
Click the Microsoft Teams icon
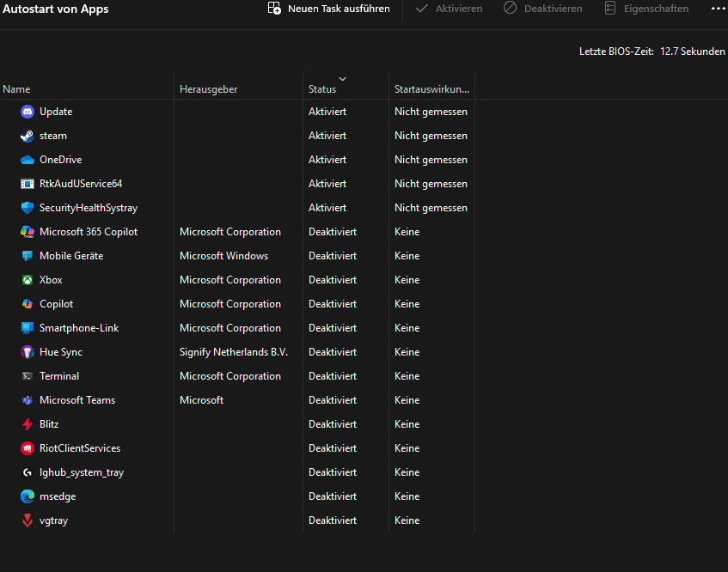[28, 400]
